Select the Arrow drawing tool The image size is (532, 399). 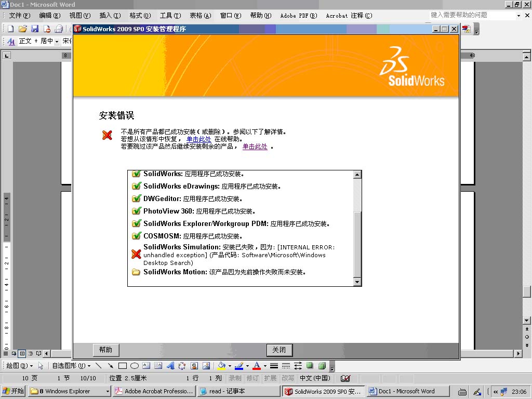(x=110, y=366)
